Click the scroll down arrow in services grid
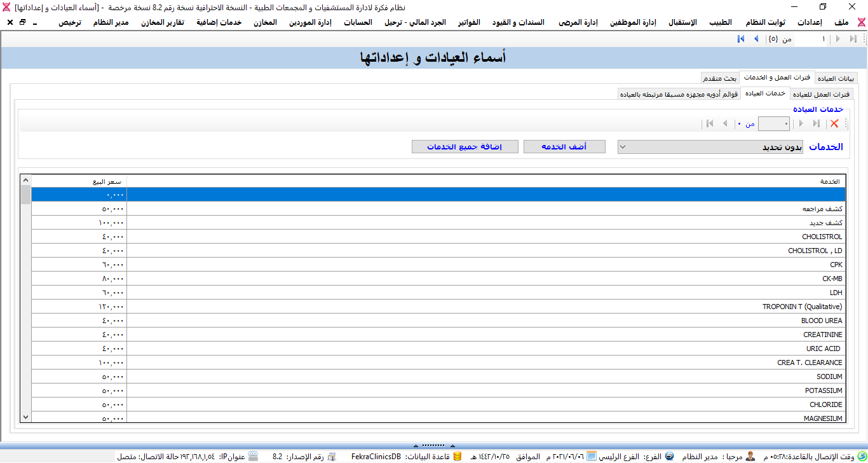The height and width of the screenshot is (463, 868). [25, 417]
